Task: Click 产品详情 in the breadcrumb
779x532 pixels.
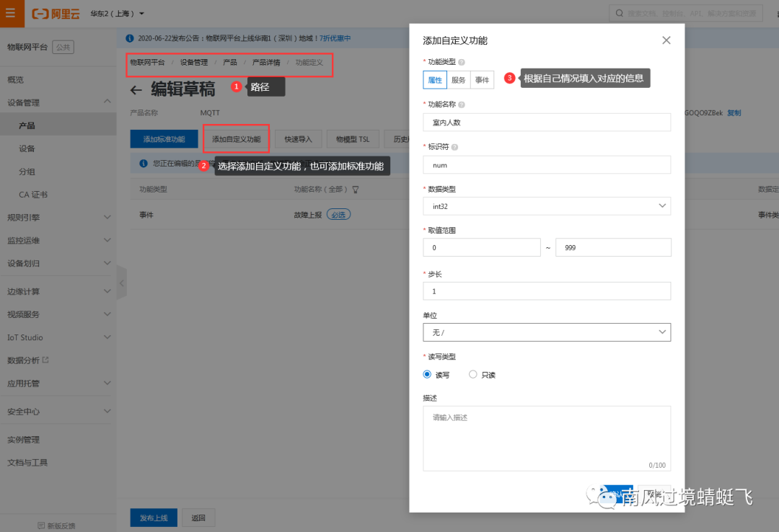Action: pos(265,62)
